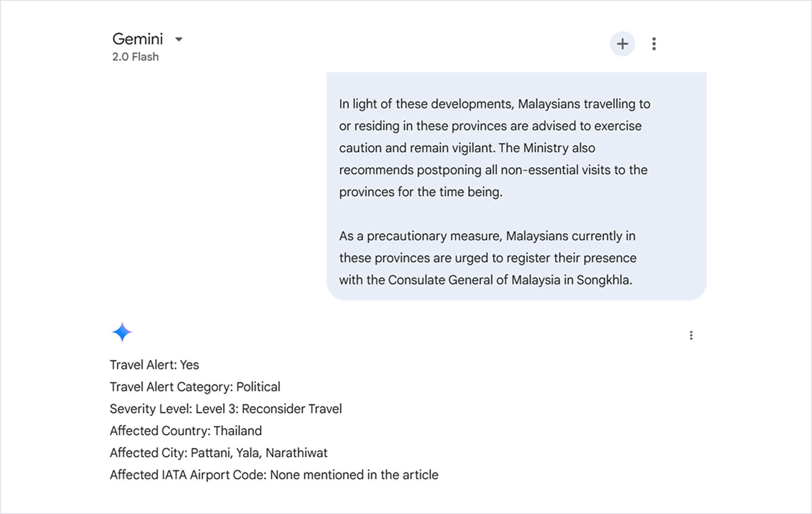
Task: Click 'Affected IATA Airport Code' line
Action: pos(274,475)
